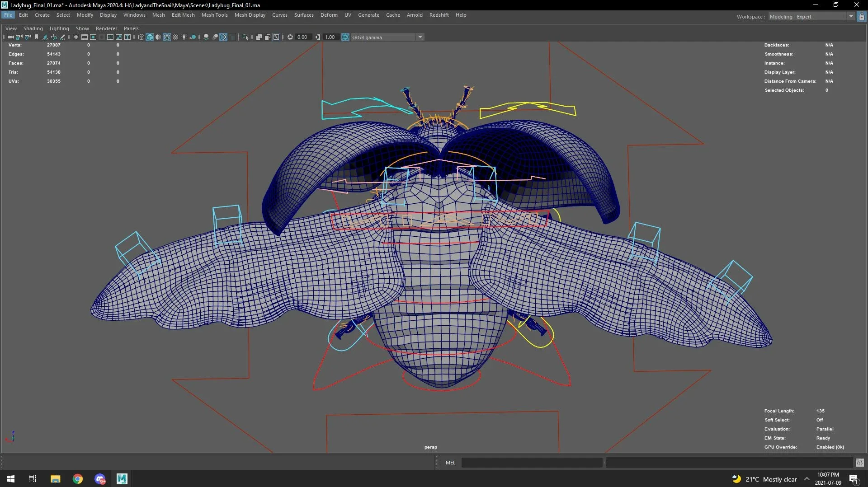The width and height of the screenshot is (868, 487).
Task: Click the Textured display checker icon
Action: click(175, 37)
